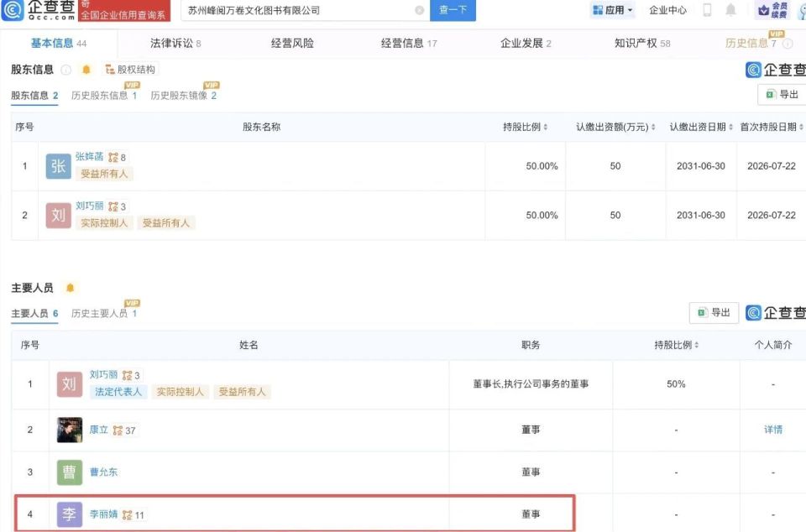Open 张妵菡 related companies icon 8
The width and height of the screenshot is (806, 532).
point(118,157)
